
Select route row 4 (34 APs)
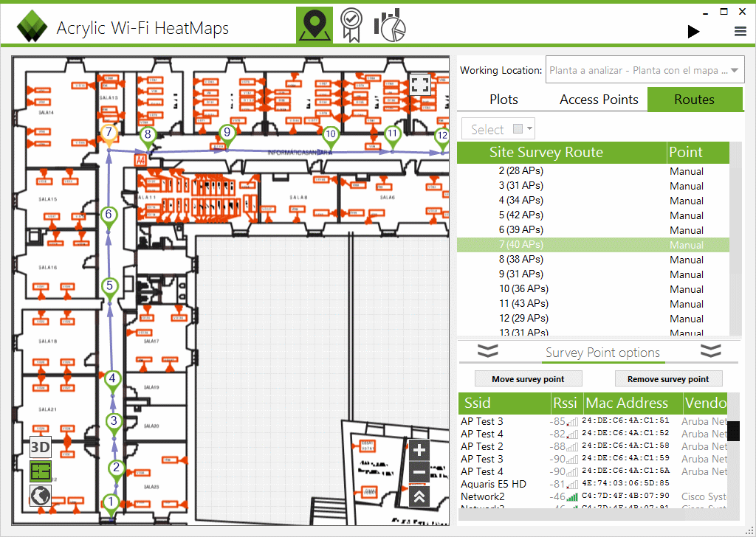pyautogui.click(x=593, y=201)
